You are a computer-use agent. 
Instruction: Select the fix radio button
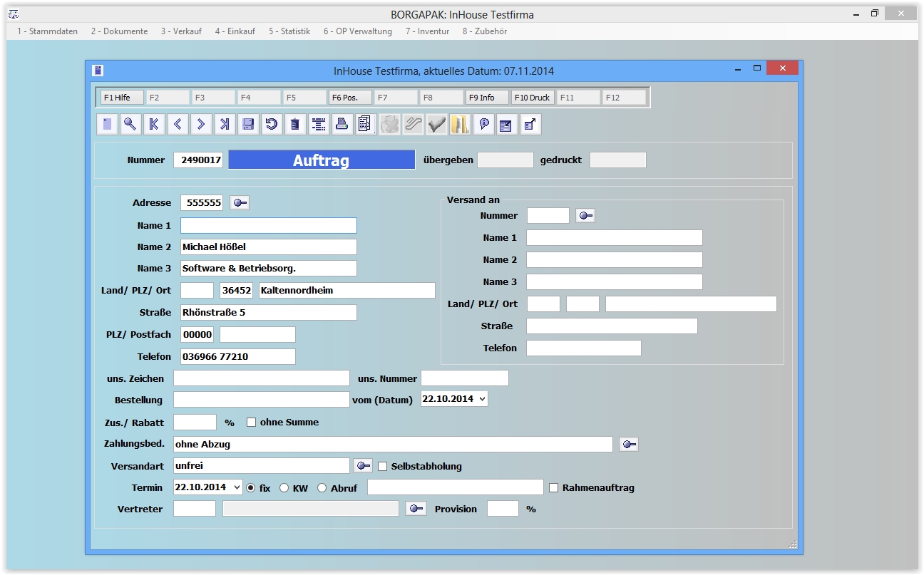pos(250,488)
